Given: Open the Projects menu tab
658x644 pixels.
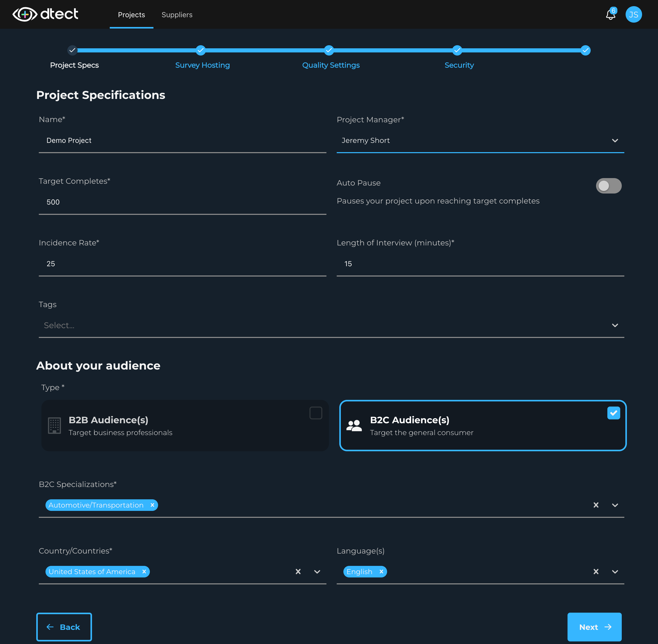Looking at the screenshot, I should point(131,14).
